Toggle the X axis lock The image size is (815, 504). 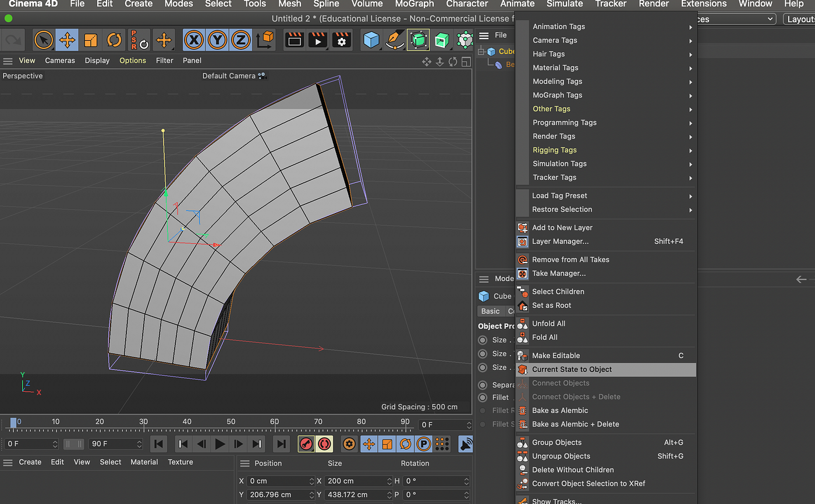click(194, 40)
